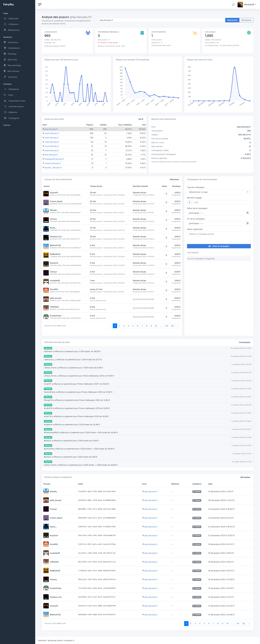Open Liste des joueurs menu item
This screenshot has width=260, height=644.
(16, 106)
